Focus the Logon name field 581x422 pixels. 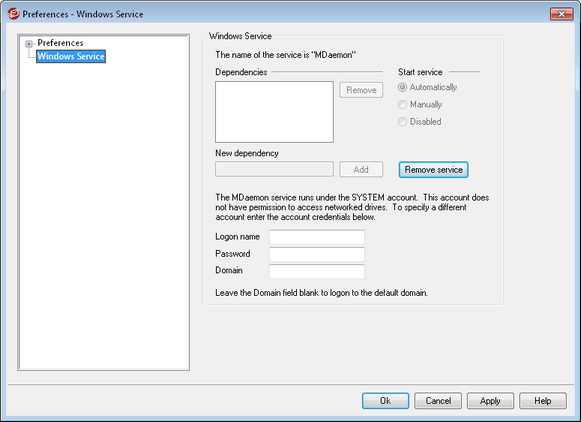(x=317, y=237)
